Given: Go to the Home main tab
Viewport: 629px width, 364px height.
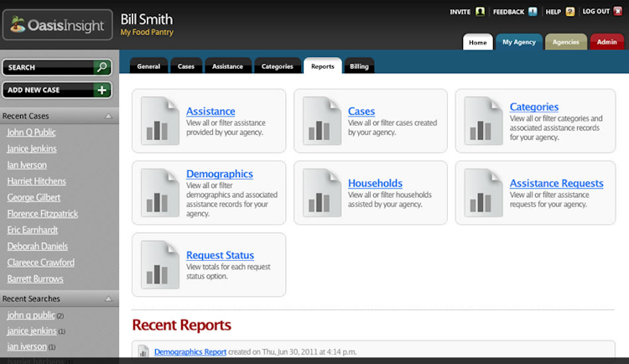Looking at the screenshot, I should (x=478, y=42).
